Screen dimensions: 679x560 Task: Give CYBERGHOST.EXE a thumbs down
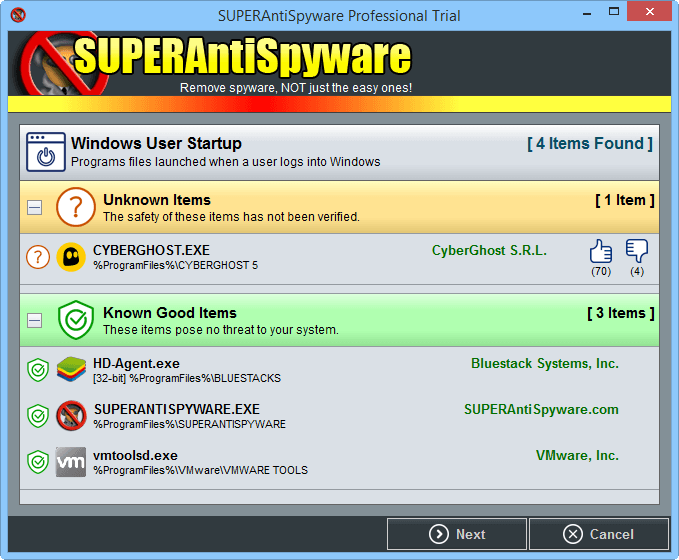click(637, 251)
